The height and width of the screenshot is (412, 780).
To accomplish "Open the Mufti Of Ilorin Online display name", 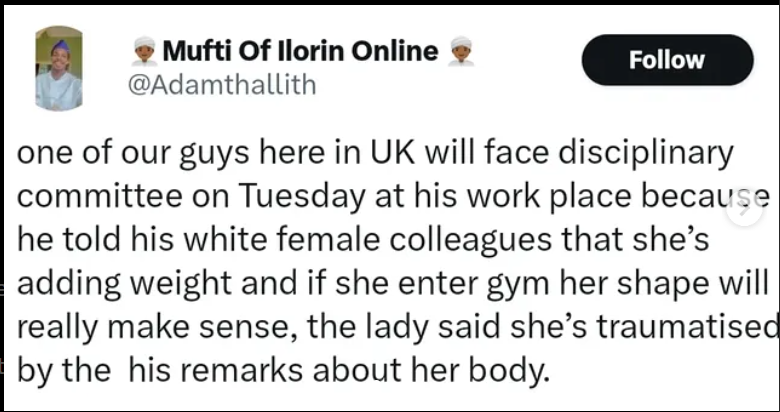I will 300,51.
